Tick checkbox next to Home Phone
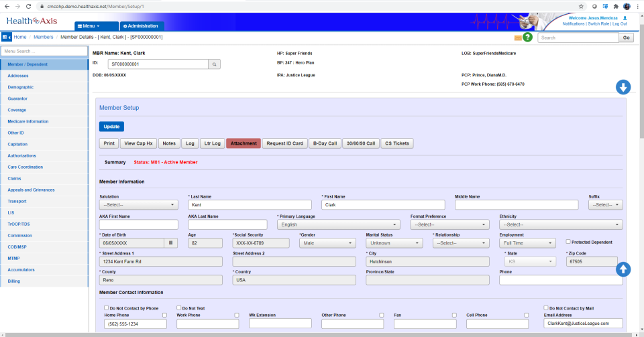Screen dimensions: 644x337 click(165, 316)
